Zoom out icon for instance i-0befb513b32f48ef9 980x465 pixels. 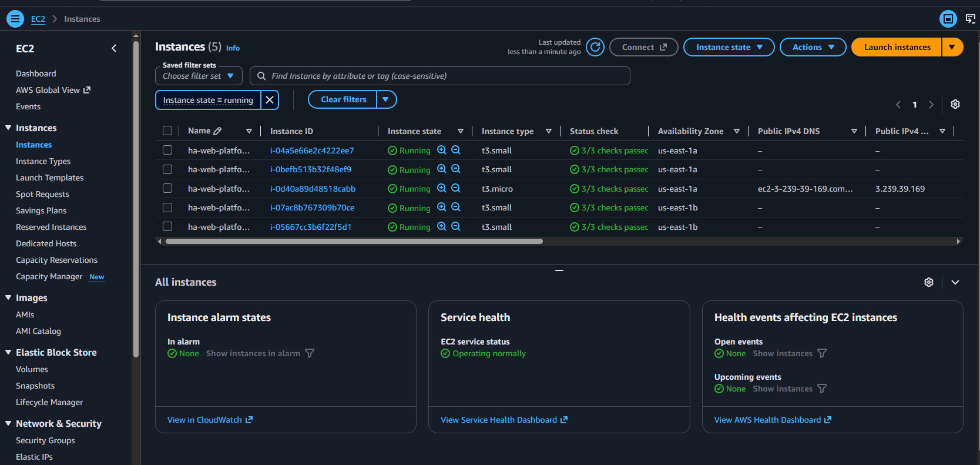click(456, 169)
